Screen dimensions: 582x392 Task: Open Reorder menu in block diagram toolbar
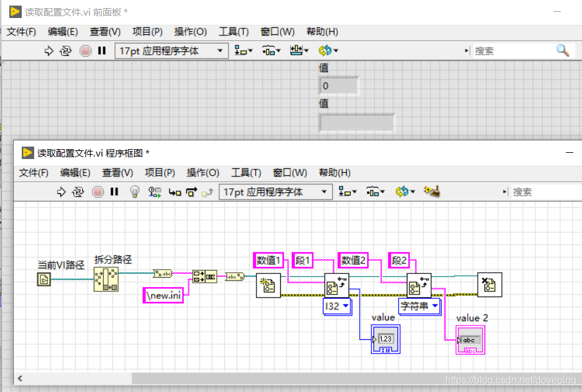coord(405,191)
